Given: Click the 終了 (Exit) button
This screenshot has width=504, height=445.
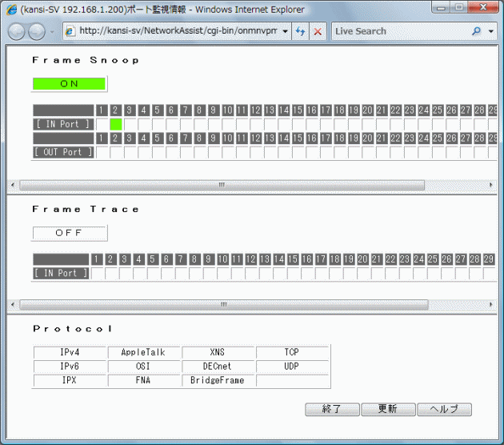Looking at the screenshot, I should (332, 409).
